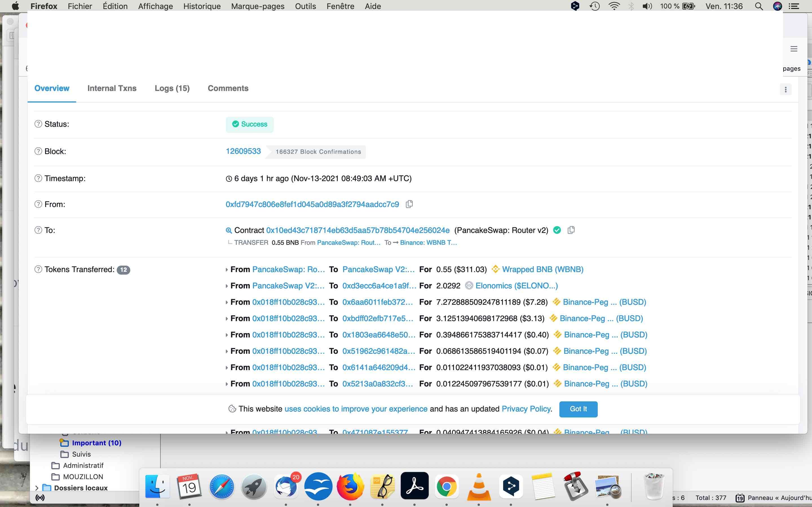Viewport: 812px width, 507px height.
Task: Open the Logs (15) tab
Action: coord(172,88)
